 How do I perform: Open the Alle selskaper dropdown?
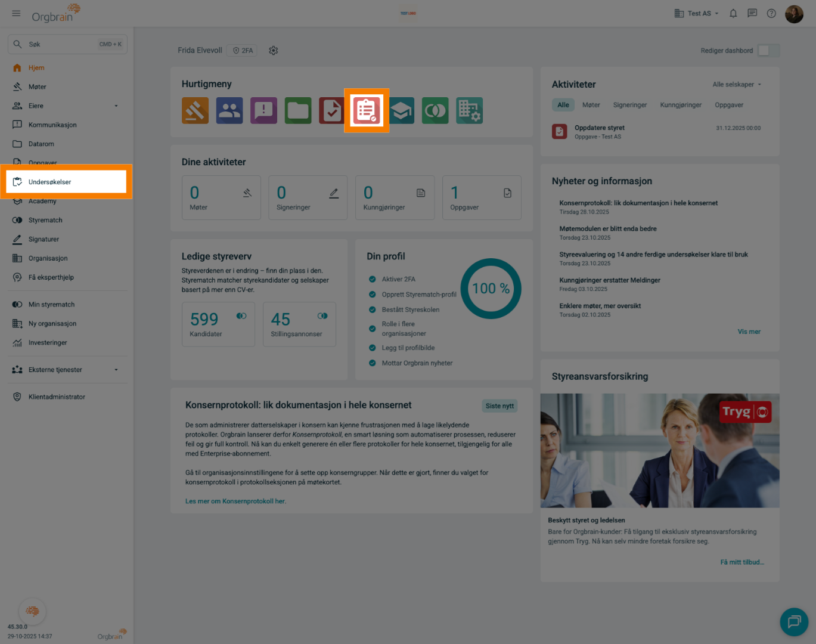tap(737, 85)
